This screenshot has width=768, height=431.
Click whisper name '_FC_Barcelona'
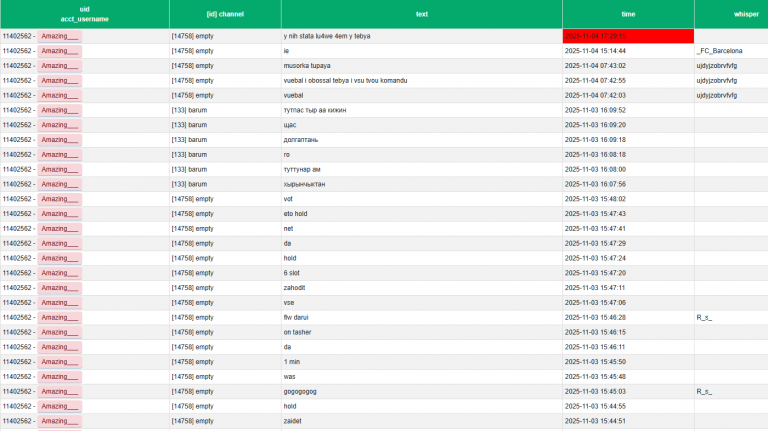pos(719,51)
